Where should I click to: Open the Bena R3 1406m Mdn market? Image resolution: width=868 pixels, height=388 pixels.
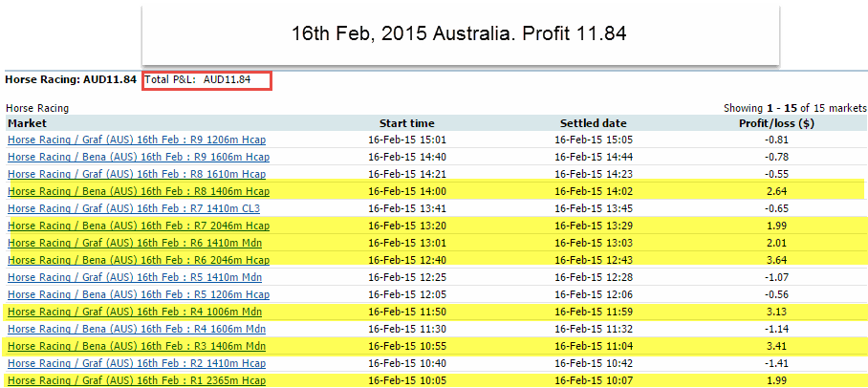135,346
